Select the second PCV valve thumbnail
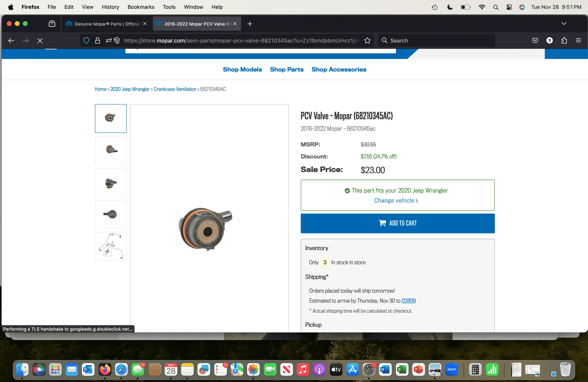Viewport: 588px width, 382px height. point(111,150)
